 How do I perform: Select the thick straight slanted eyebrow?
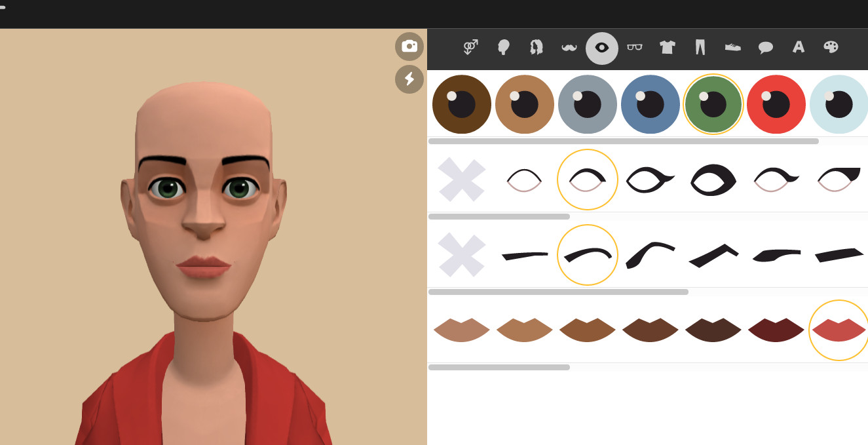point(839,255)
